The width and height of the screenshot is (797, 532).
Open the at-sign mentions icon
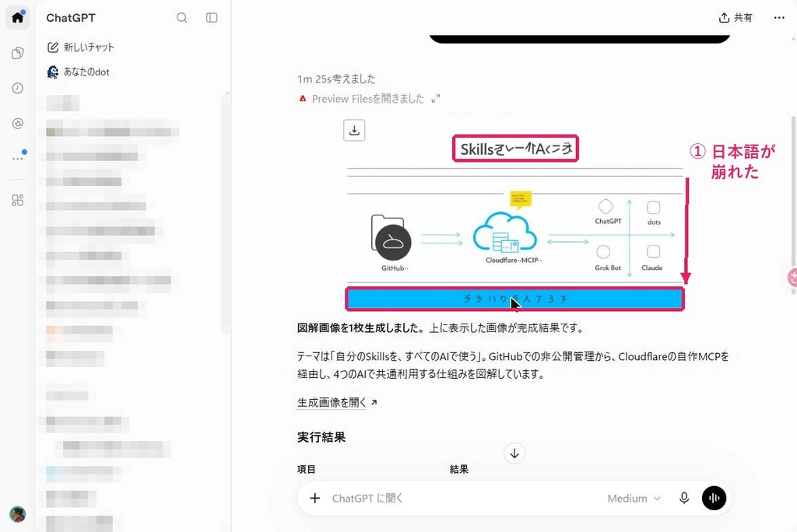[17, 124]
